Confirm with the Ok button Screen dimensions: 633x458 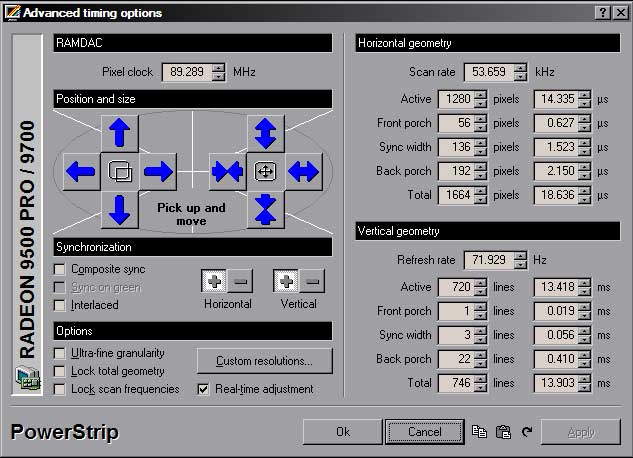[343, 432]
